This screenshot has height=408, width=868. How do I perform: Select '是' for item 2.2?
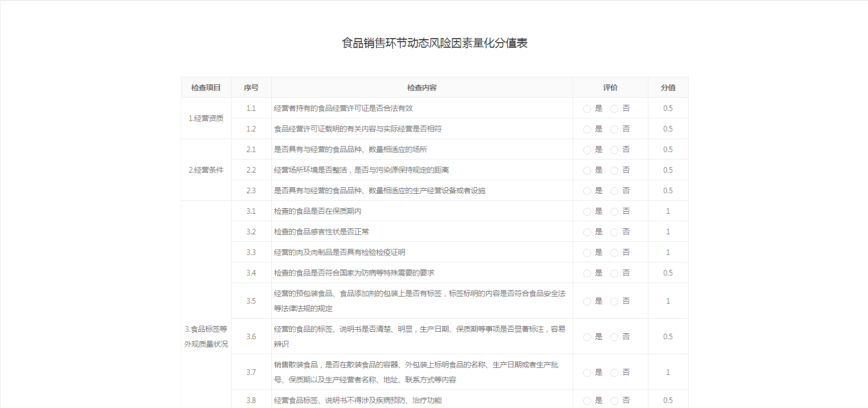point(587,171)
